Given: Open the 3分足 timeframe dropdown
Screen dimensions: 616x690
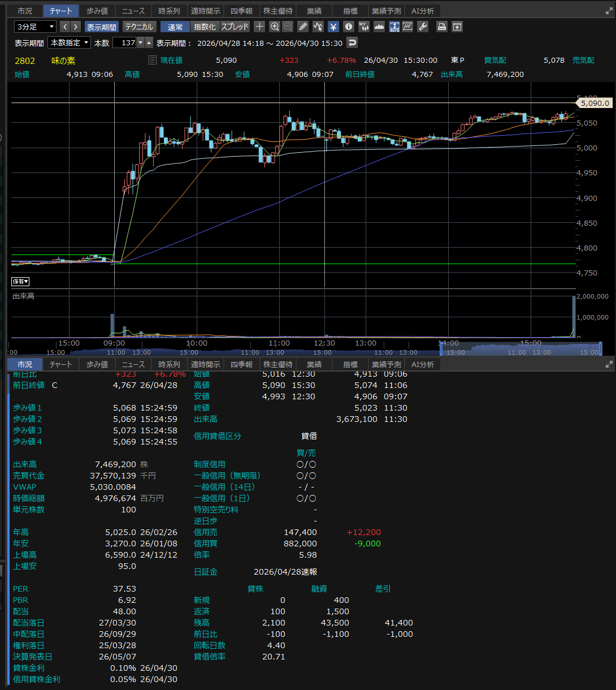Looking at the screenshot, I should [x=35, y=27].
